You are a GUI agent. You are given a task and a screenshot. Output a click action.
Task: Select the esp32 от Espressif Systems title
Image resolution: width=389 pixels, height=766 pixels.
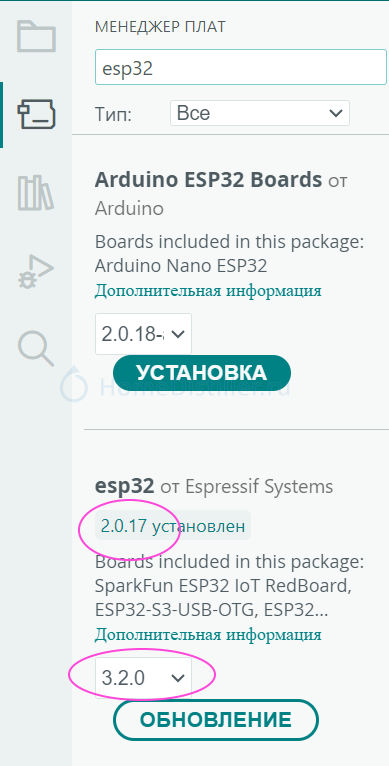[x=214, y=487]
